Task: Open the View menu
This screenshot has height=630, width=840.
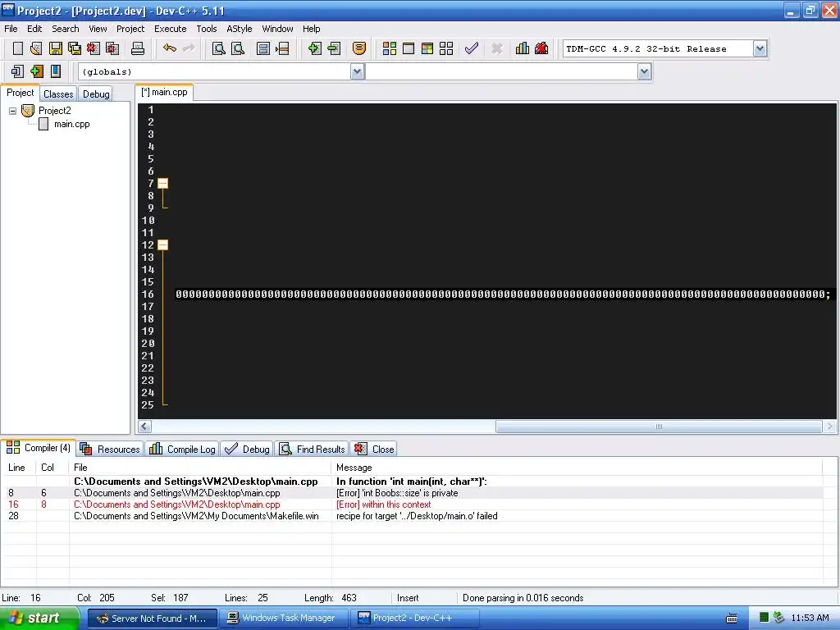Action: (98, 29)
